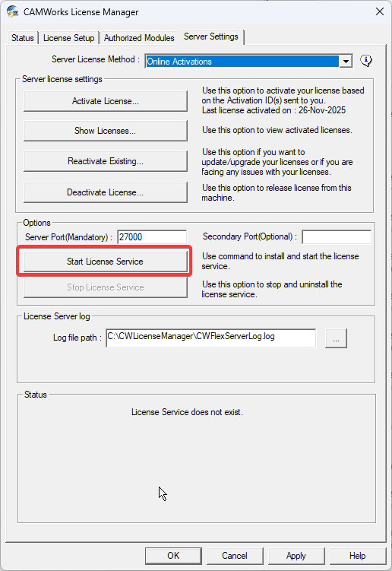392x571 pixels.
Task: Confirm with the OK button
Action: (173, 555)
